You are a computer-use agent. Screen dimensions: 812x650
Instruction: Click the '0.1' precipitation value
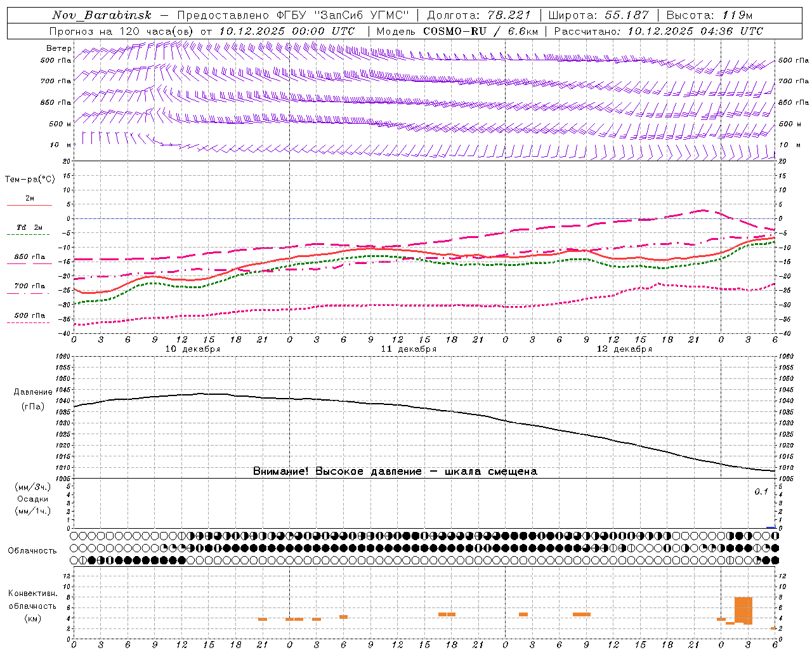[761, 491]
